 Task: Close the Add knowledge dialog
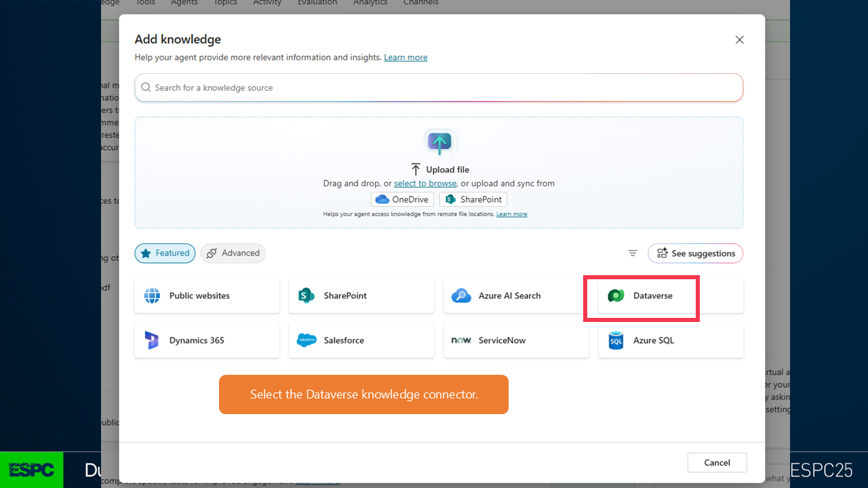[739, 40]
